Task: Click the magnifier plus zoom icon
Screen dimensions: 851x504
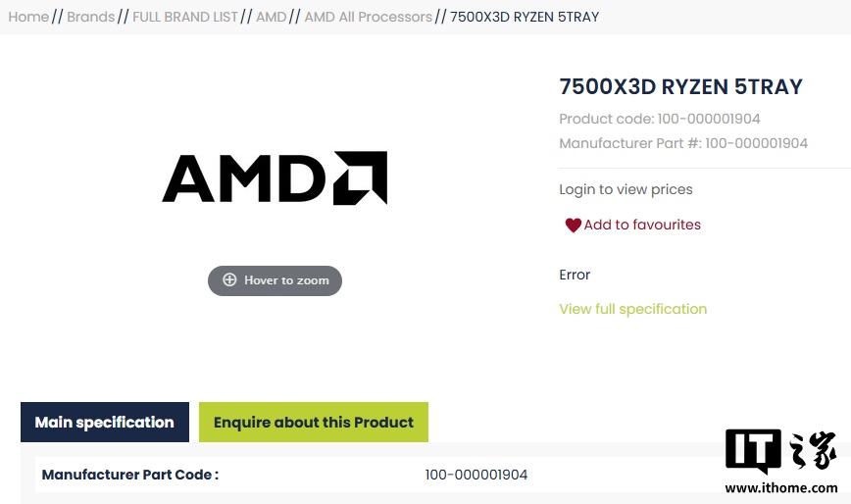Action: click(x=229, y=279)
